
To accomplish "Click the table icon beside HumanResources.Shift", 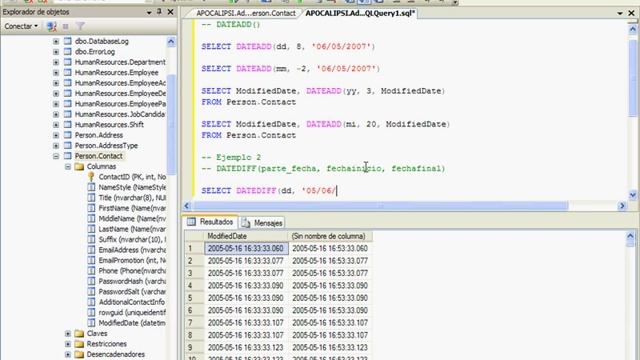I will click(x=67, y=124).
